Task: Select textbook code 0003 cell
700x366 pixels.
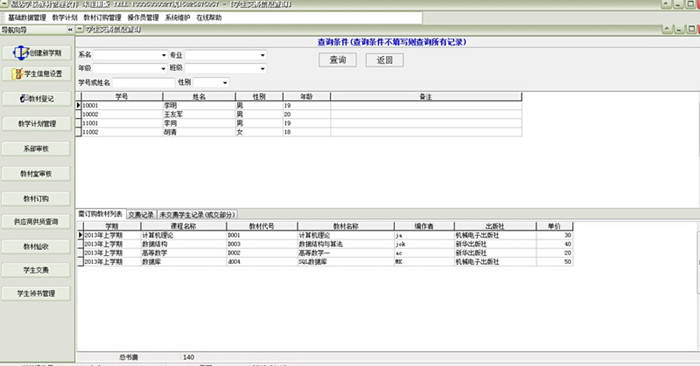Action: coord(262,244)
